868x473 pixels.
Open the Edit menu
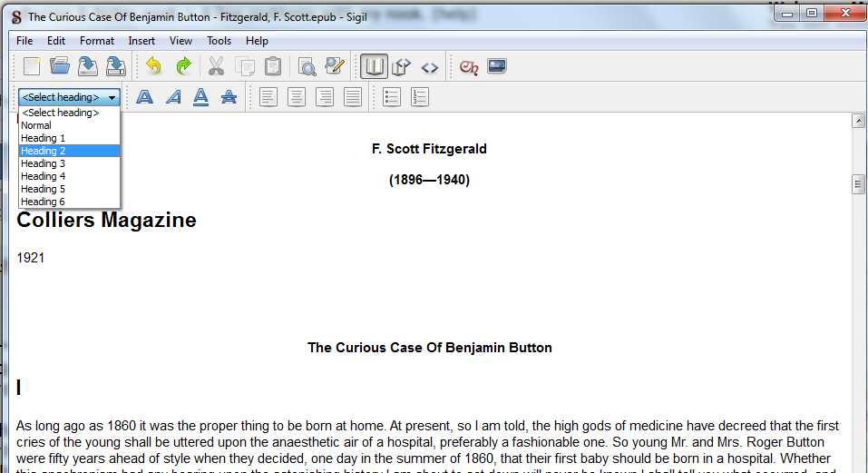click(56, 41)
